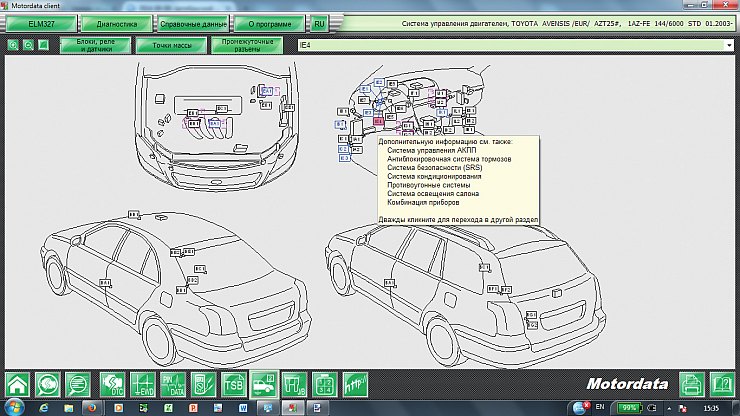Screen dimensions: 740x416
Task: Zoom out of the diagram
Action: (x=28, y=45)
